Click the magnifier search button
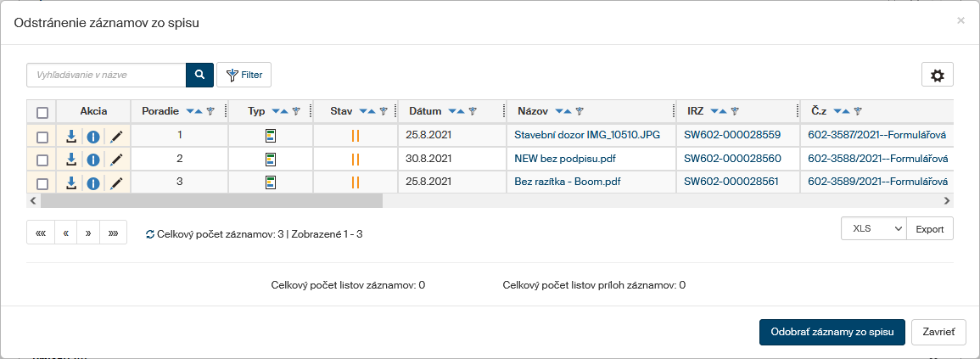The image size is (980, 359). [x=199, y=75]
